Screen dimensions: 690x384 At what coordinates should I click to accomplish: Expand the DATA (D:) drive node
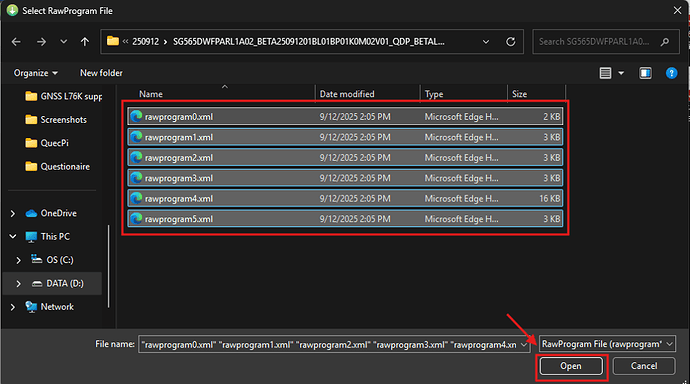click(18, 284)
